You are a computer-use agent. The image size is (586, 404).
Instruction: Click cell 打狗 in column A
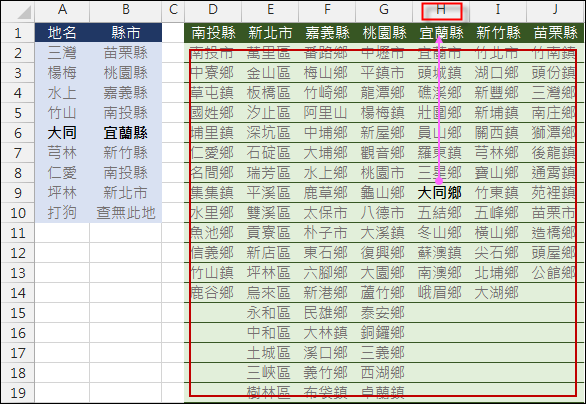[x=62, y=213]
